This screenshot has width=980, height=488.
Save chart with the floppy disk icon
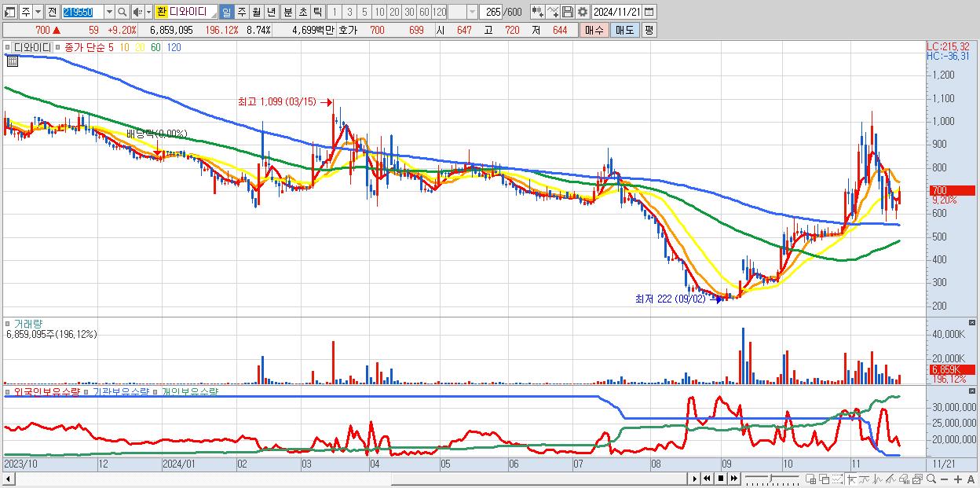(568, 12)
